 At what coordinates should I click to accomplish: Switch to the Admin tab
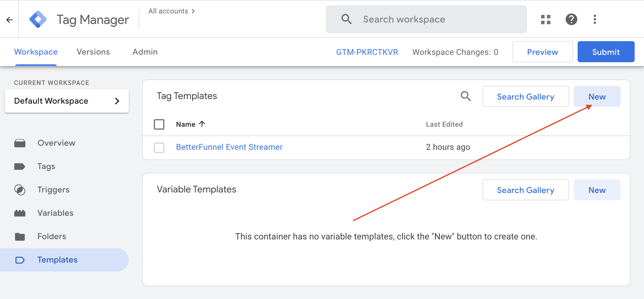(145, 52)
